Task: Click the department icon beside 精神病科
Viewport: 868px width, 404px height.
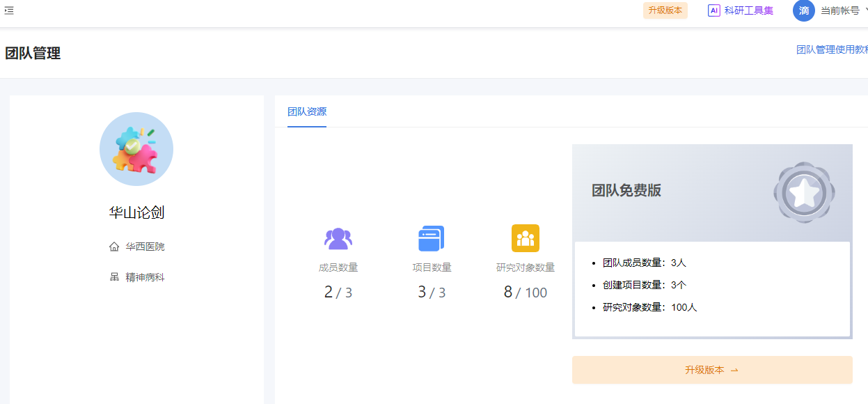Action: [114, 277]
